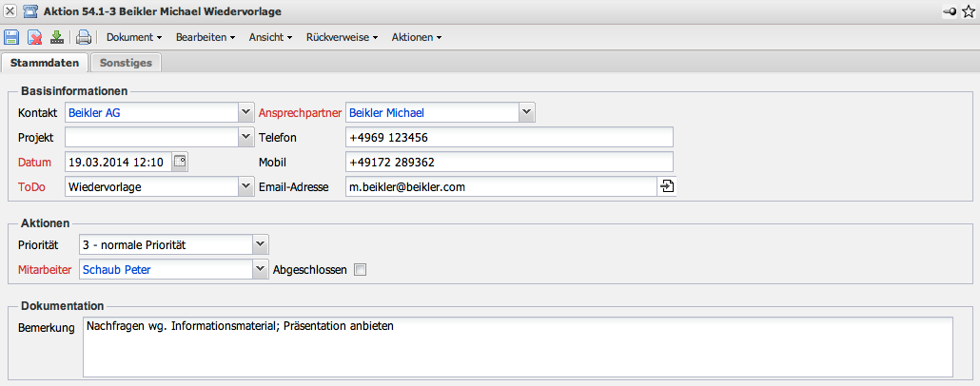Open the Aktionen toolbar menu
980x386 pixels.
point(416,38)
